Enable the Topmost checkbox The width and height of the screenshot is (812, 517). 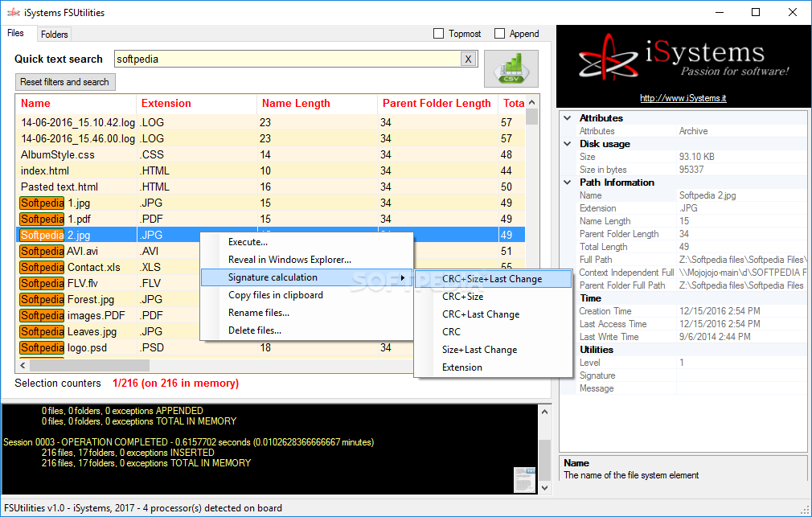tap(439, 34)
